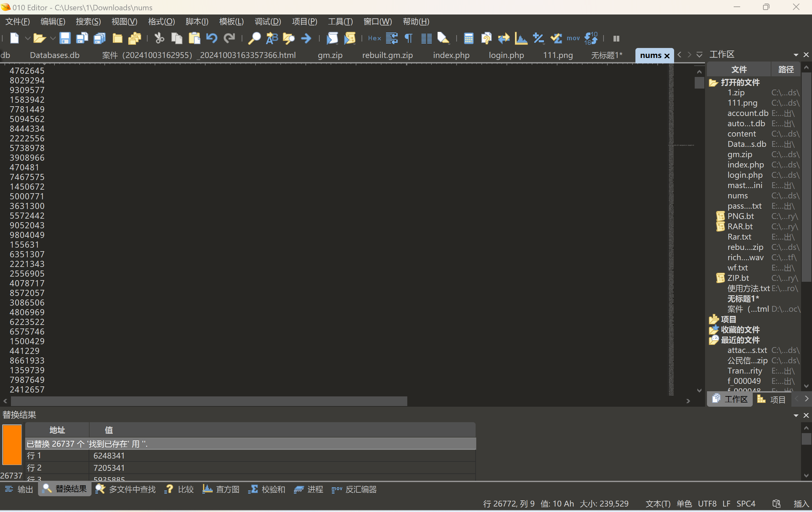The height and width of the screenshot is (512, 812).
Task: Create a new file with the New icon
Action: 14,38
